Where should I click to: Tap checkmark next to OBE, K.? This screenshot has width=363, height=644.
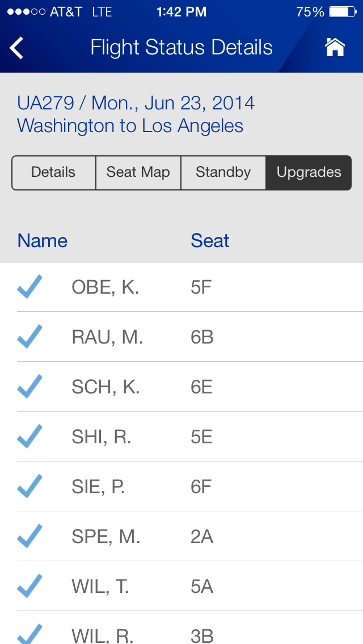(x=29, y=287)
